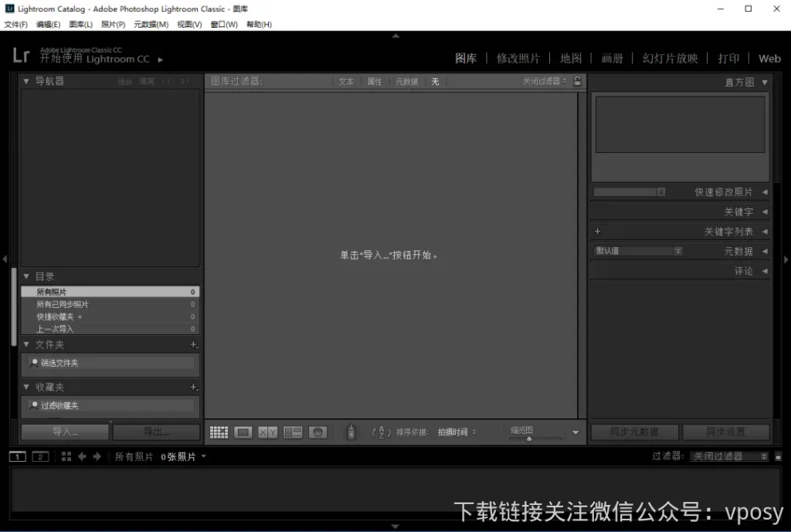The width and height of the screenshot is (791, 532).
Task: Collapse the Catalog (目录) panel
Action: coord(26,276)
